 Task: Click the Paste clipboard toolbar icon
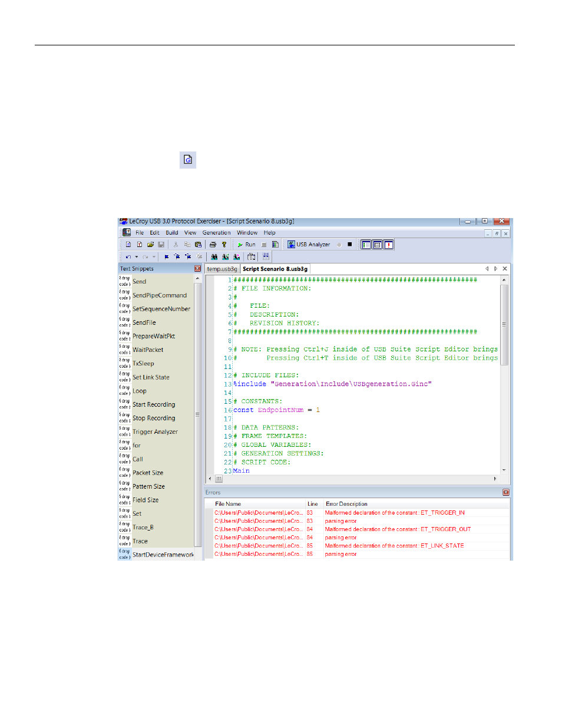198,245
